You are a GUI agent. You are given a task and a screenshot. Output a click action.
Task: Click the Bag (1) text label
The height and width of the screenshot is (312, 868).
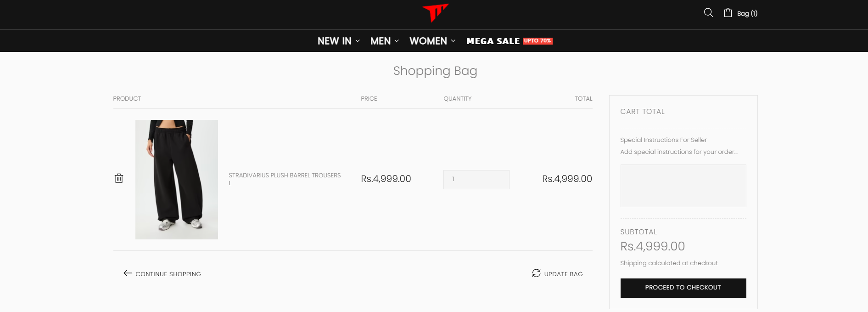point(747,13)
